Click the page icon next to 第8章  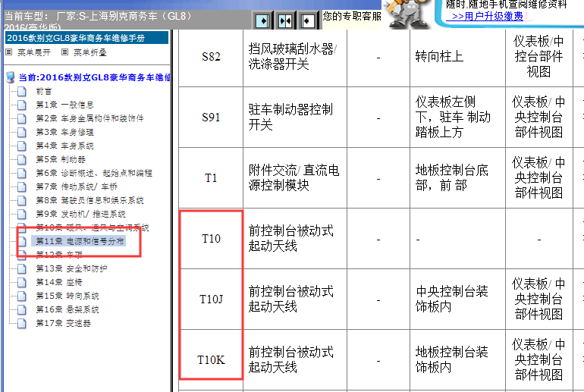tap(22, 201)
